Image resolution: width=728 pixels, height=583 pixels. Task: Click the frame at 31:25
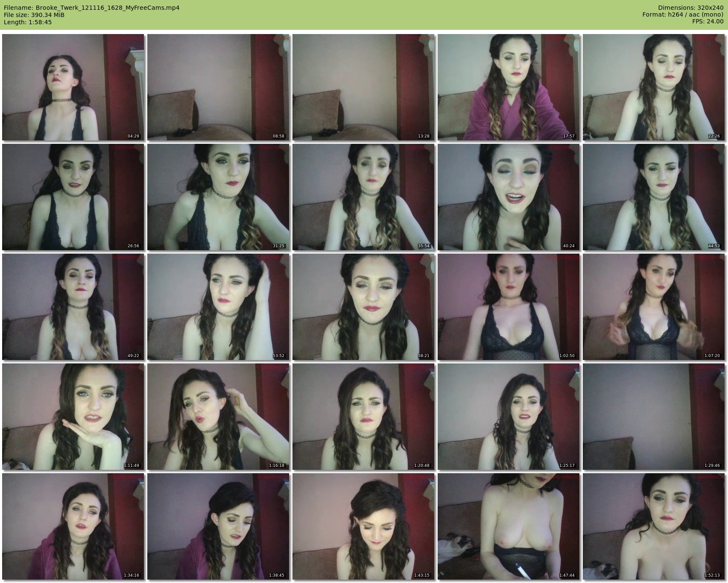[x=218, y=197]
